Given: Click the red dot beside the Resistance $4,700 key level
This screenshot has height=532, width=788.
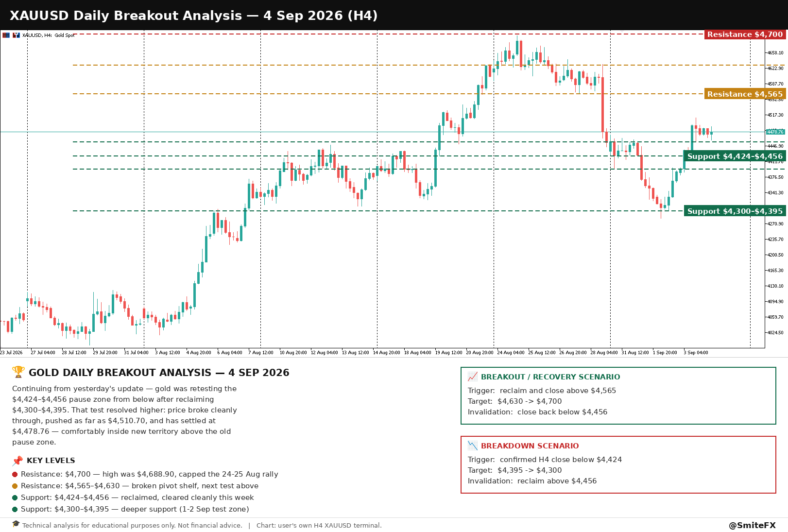Looking at the screenshot, I should coord(15,474).
